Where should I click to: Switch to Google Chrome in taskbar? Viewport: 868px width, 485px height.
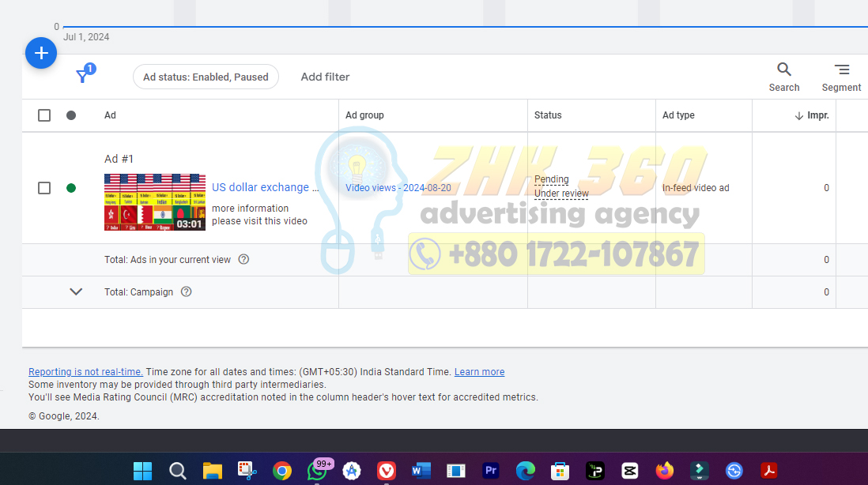[x=281, y=471]
